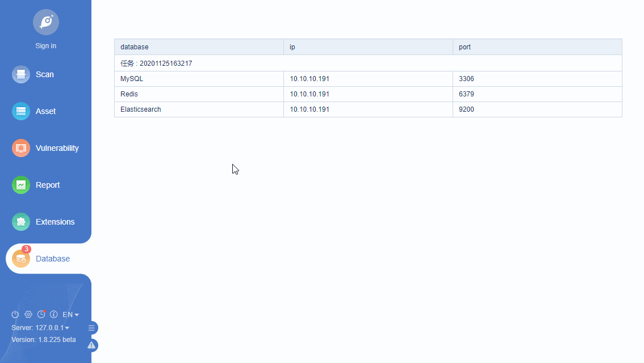Click the Redis cell
Image resolution: width=644 pixels, height=363 pixels.
[199, 94]
